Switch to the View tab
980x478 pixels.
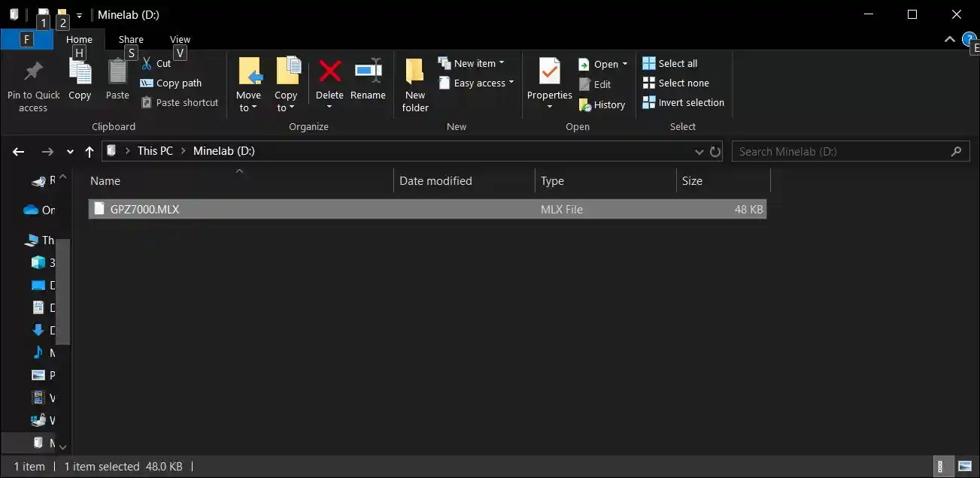(180, 40)
